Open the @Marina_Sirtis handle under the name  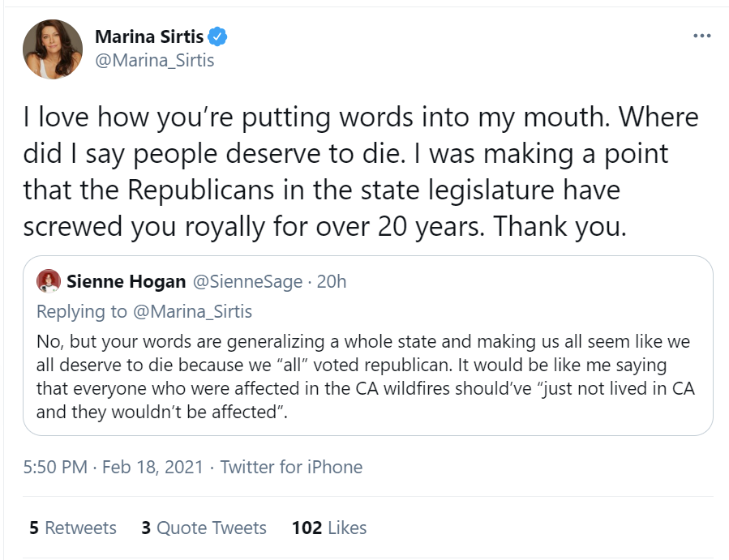tap(155, 60)
